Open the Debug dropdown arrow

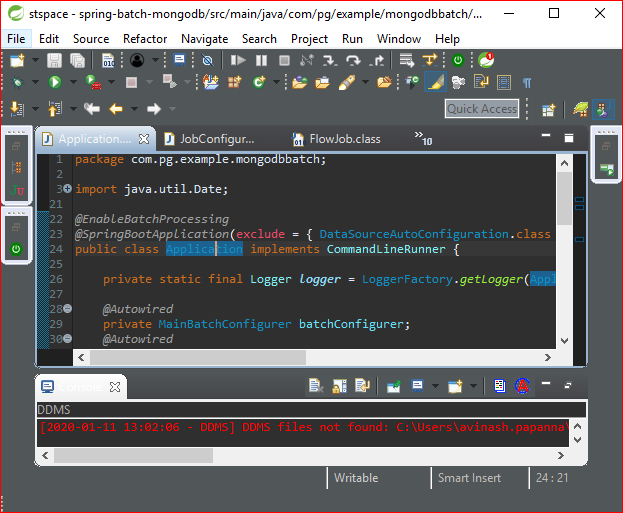pos(35,82)
